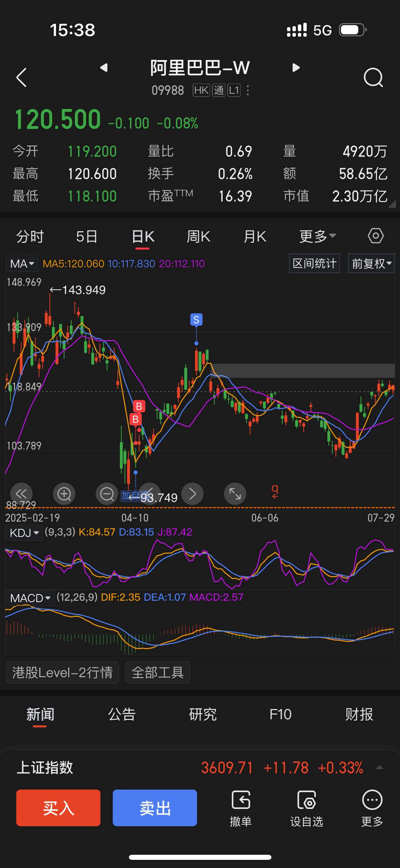Tap the KDJ J:87.42 value
This screenshot has width=400, height=868.
(x=174, y=532)
